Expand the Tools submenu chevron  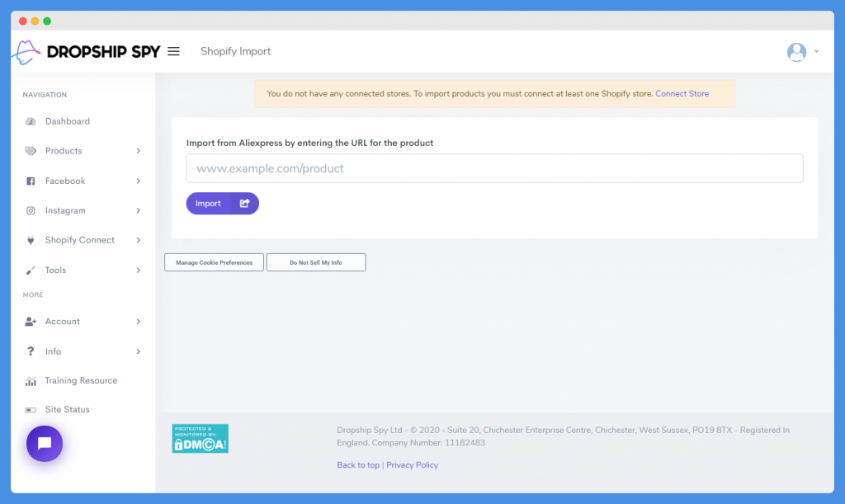(139, 271)
